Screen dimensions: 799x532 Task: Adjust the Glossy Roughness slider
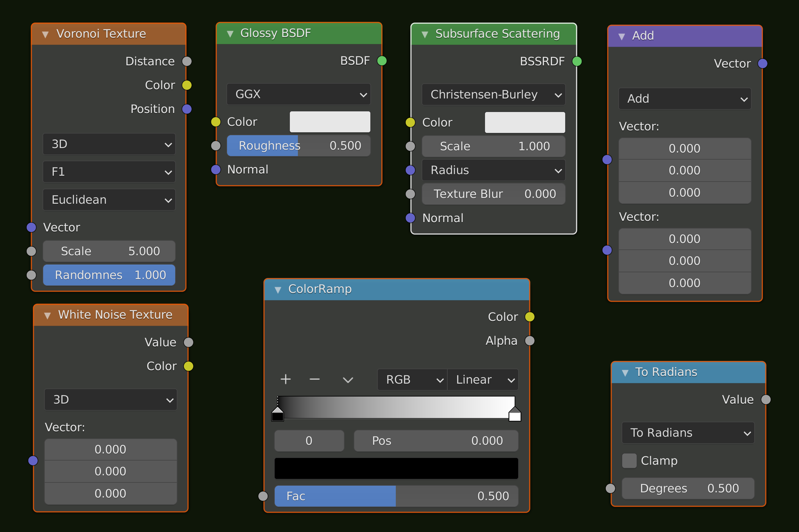tap(299, 146)
